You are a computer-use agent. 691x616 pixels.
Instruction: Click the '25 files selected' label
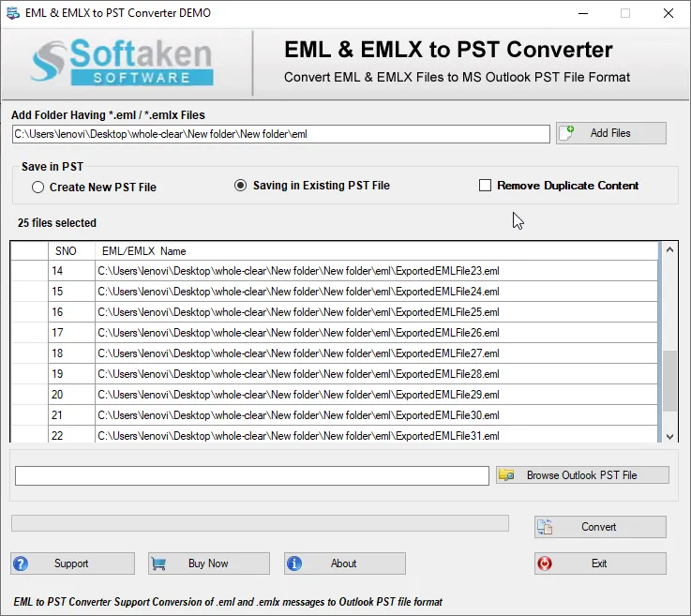[57, 223]
